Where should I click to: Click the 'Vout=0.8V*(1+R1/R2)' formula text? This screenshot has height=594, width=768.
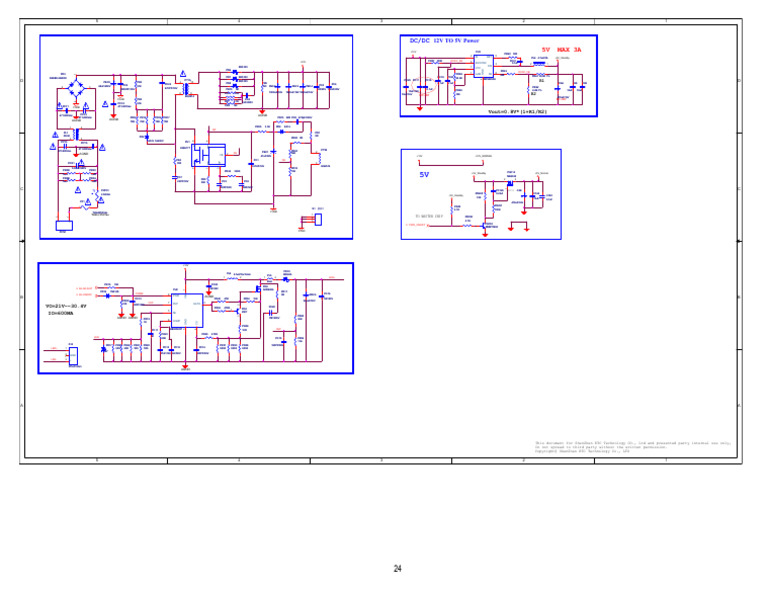click(517, 112)
